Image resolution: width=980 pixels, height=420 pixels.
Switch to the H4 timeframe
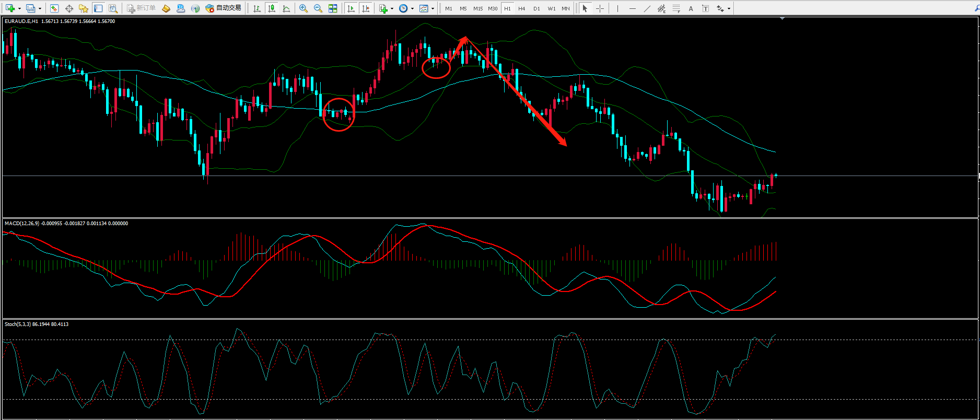coord(522,8)
